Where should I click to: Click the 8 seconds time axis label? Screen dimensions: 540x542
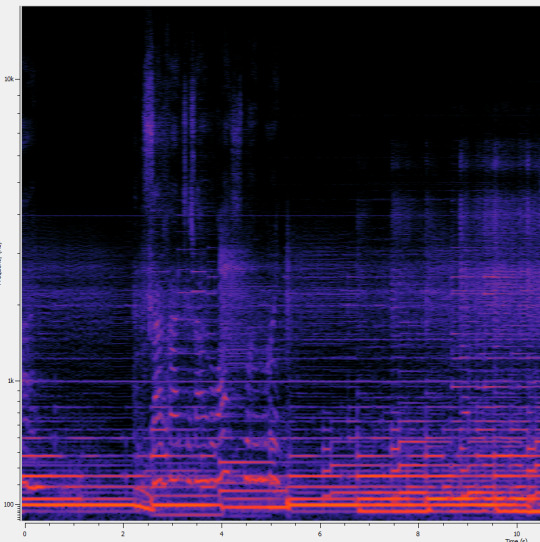[x=418, y=534]
